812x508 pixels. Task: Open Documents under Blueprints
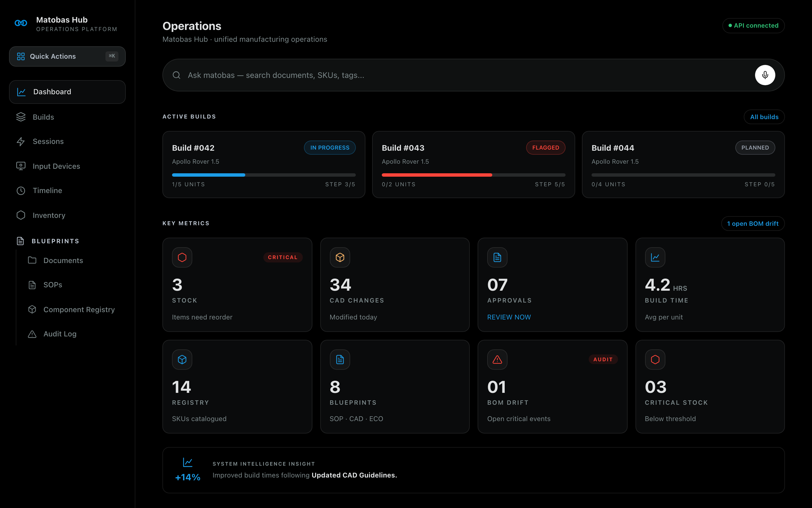73,260
